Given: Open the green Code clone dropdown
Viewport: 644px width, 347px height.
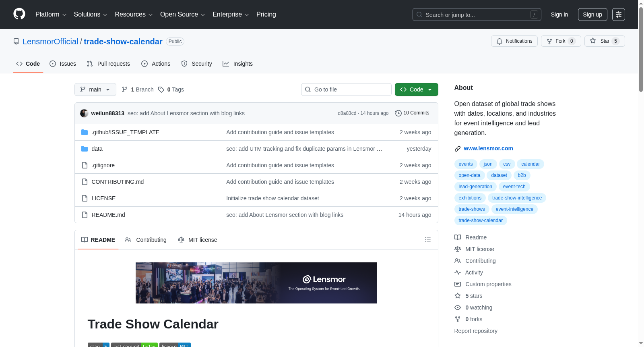Looking at the screenshot, I should (x=417, y=89).
